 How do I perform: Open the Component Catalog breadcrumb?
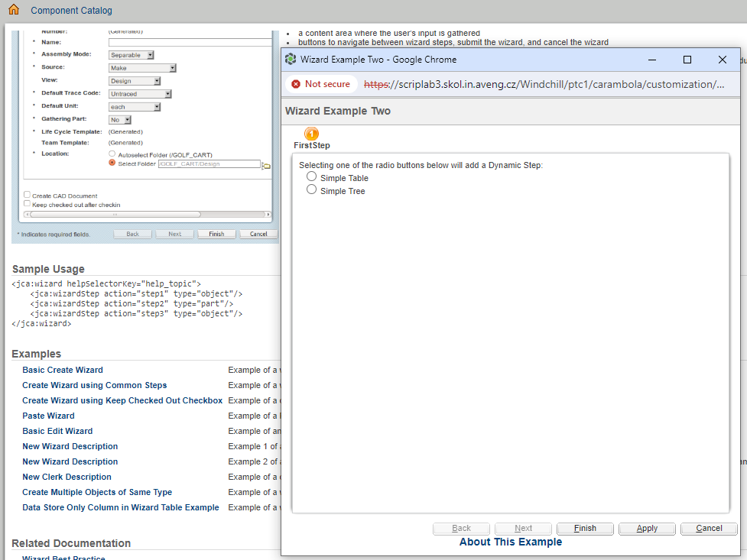click(70, 10)
